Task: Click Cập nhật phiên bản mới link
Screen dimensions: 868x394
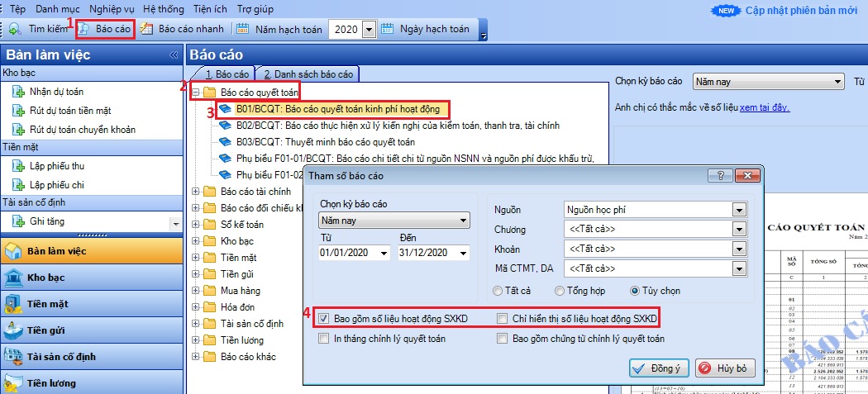Action: tap(801, 10)
